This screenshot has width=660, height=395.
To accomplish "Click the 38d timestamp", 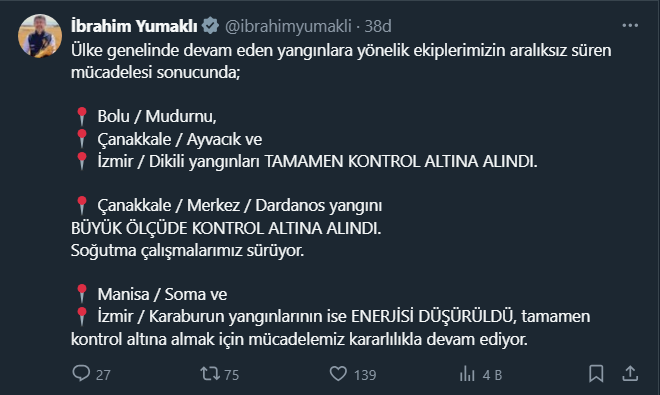I will (378, 26).
